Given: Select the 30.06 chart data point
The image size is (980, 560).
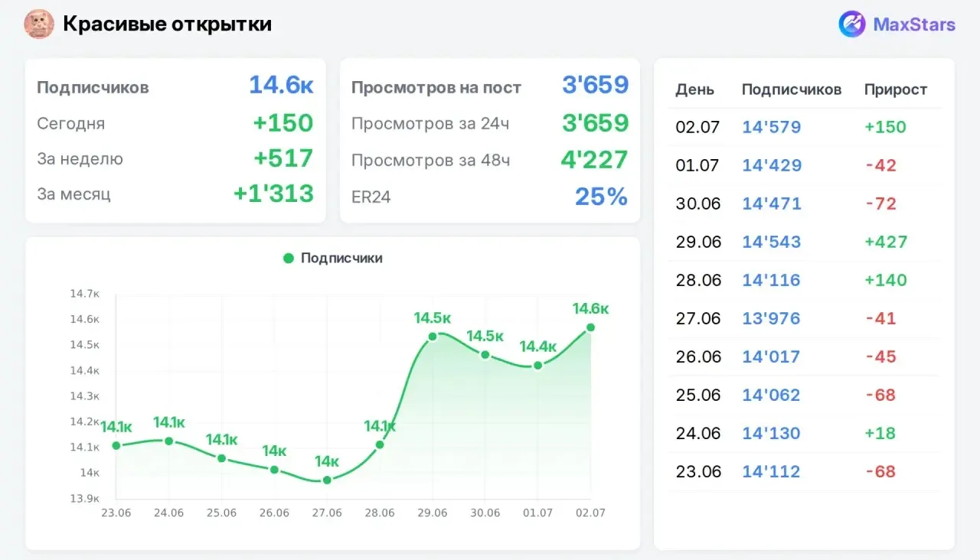Looking at the screenshot, I should [x=485, y=354].
